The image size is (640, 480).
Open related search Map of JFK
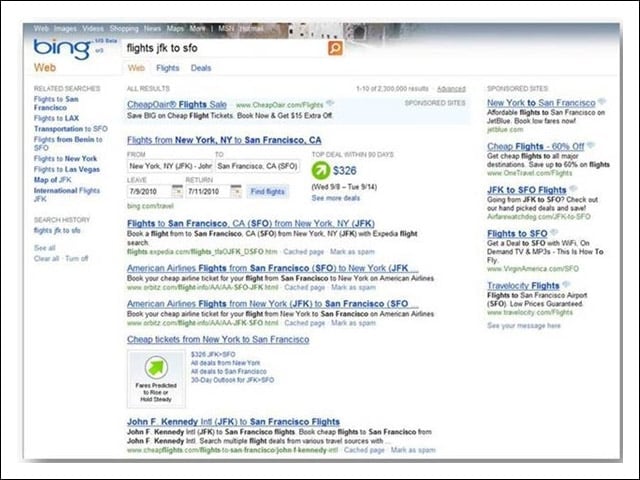[53, 180]
